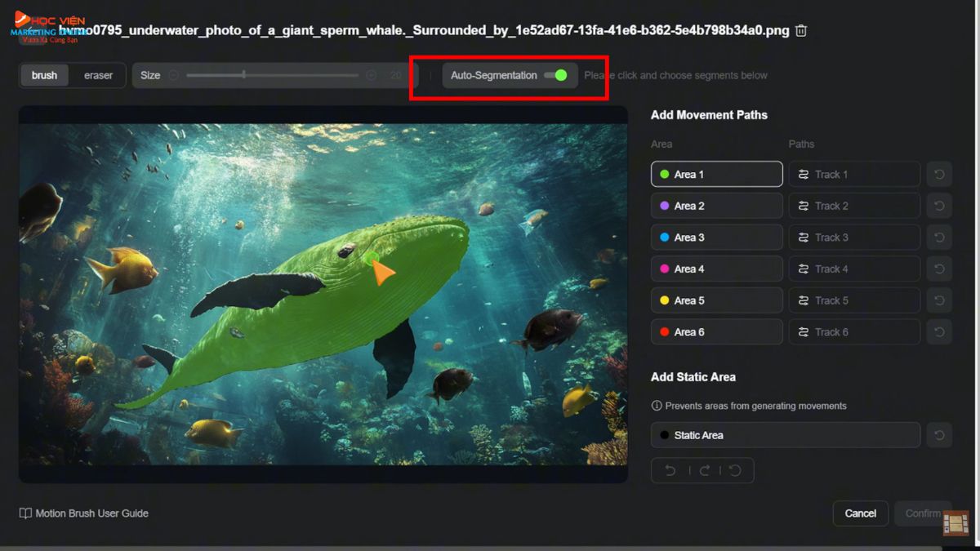Select Area 3 with blue dot
The width and height of the screenshot is (980, 551).
click(x=716, y=238)
